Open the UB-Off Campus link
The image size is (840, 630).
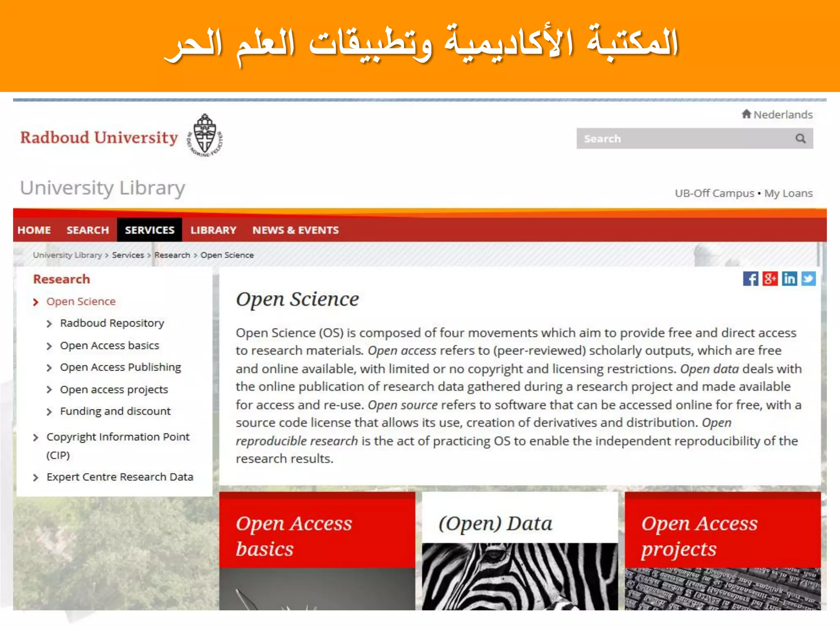point(714,193)
